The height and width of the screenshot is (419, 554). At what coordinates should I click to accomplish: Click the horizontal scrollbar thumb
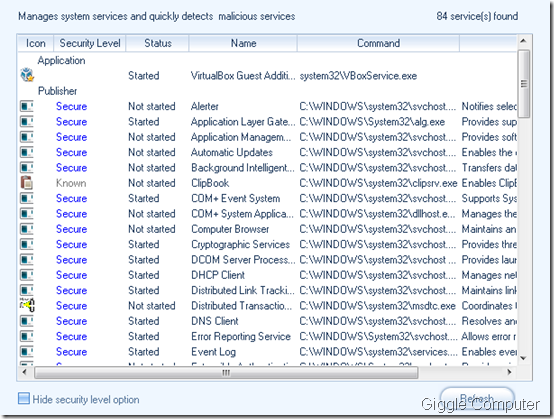tap(226, 372)
